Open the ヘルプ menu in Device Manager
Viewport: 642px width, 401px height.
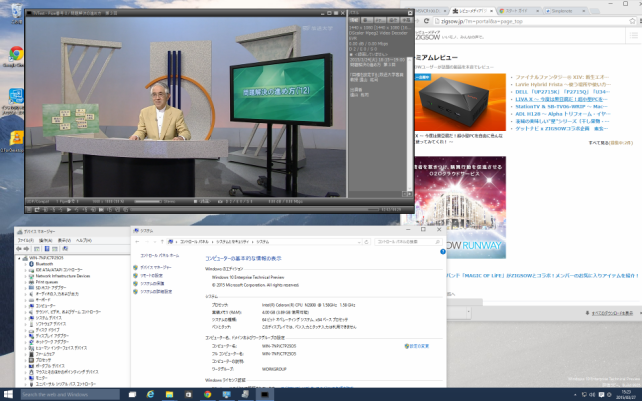[84, 240]
